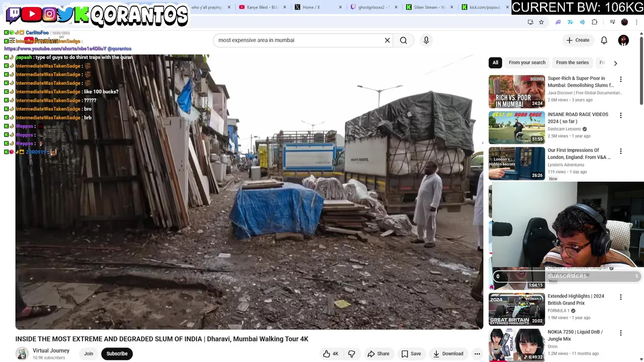Click the Best of Road Rage thumbnail
This screenshot has height=362, width=644.
[517, 127]
